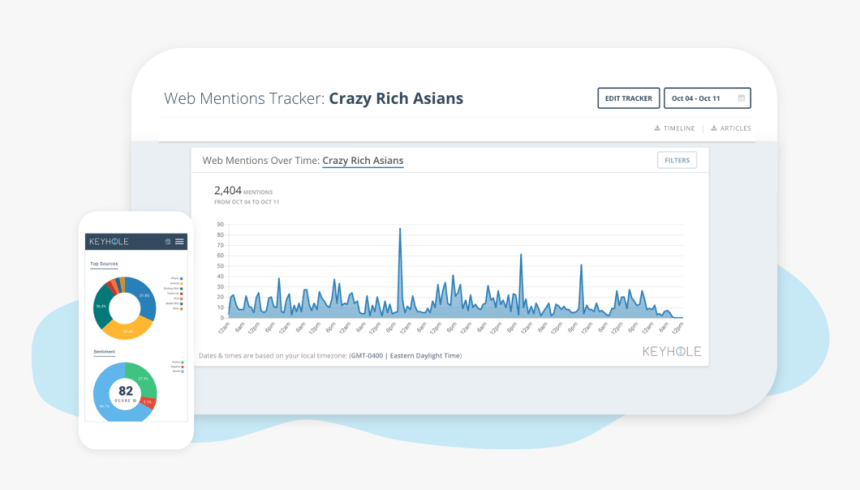Open the Oct 04 - Oct 11 date range picker
Screen dimensions: 860x490
pyautogui.click(x=707, y=98)
